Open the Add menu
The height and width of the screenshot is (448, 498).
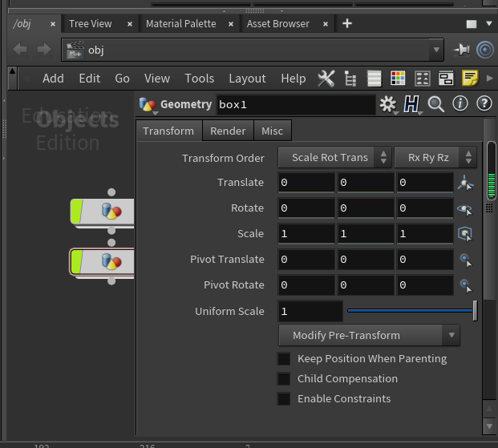tap(53, 79)
